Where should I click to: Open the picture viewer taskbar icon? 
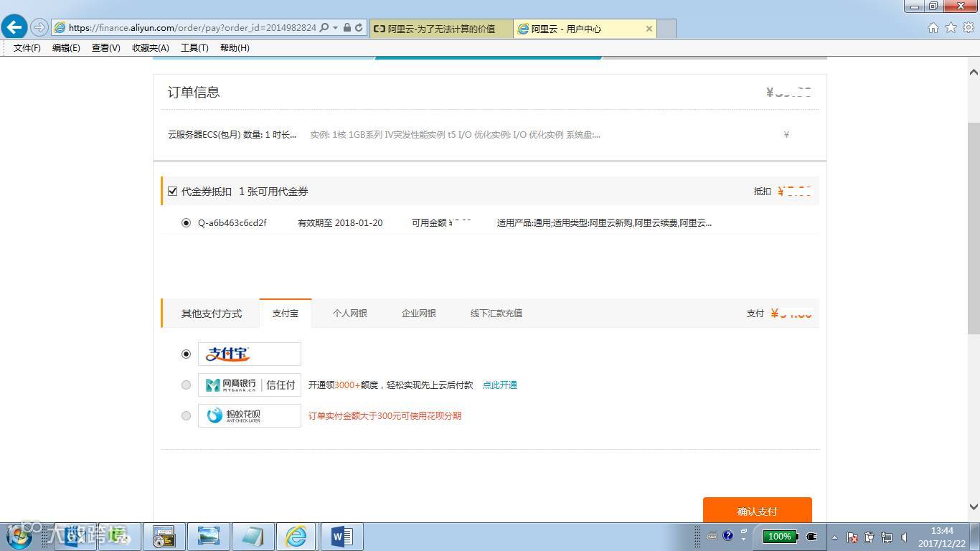click(208, 537)
